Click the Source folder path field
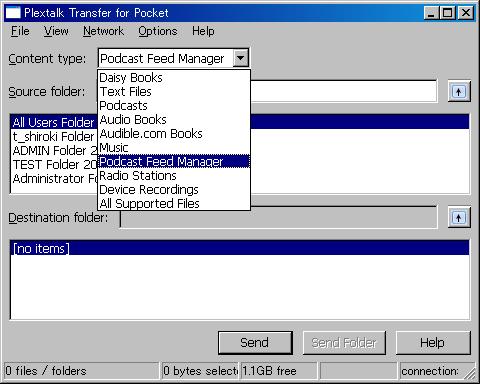The width and height of the screenshot is (480, 384). coord(343,91)
